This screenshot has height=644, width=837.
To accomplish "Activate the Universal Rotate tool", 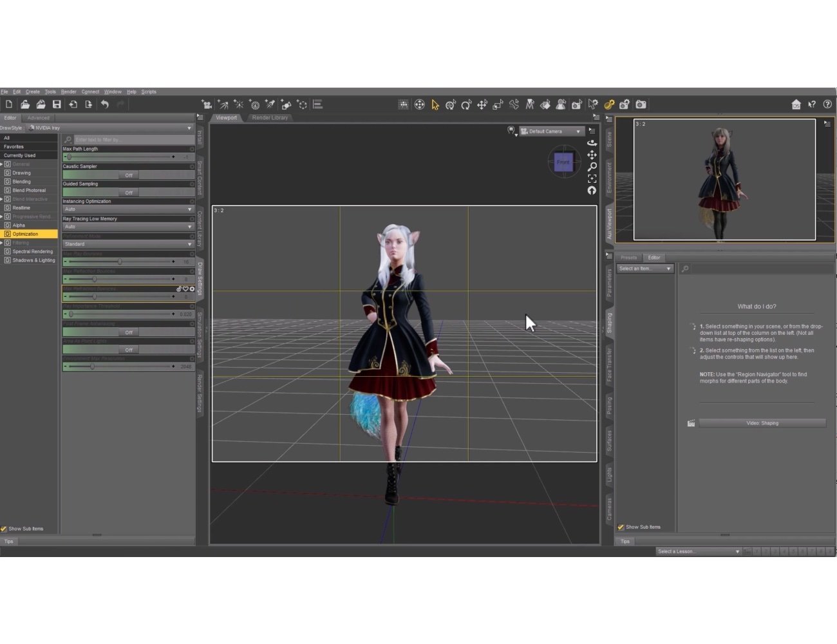I will coord(467,104).
